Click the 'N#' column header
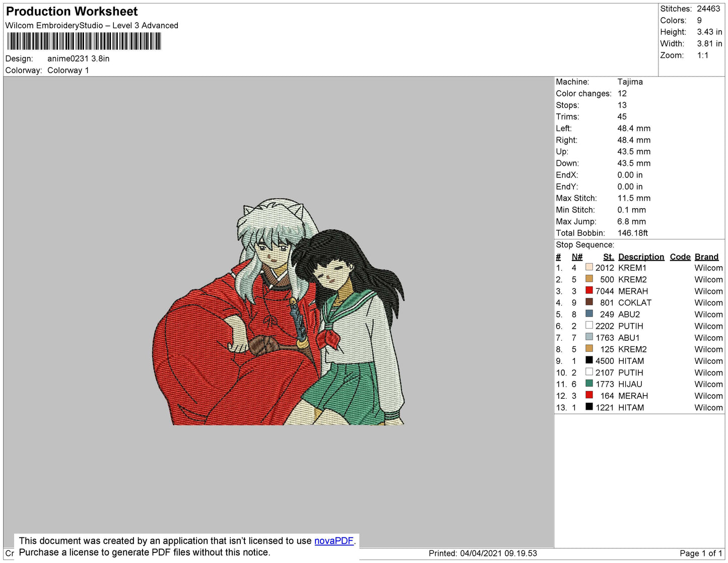The height and width of the screenshot is (563, 728). pos(577,257)
